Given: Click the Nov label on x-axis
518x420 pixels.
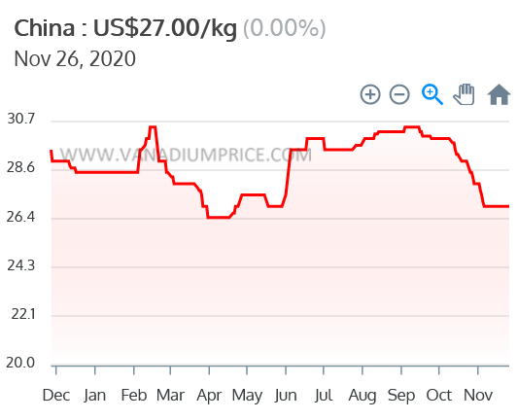Looking at the screenshot, I should (x=478, y=396).
